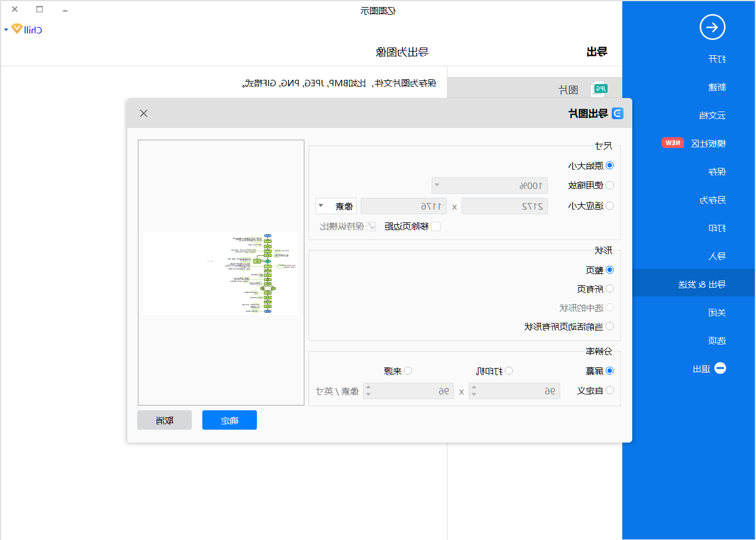Select the 屏幕 resolution option
756x540 pixels.
[x=610, y=371]
